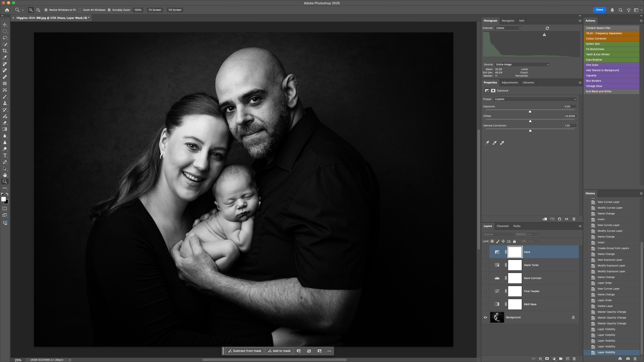Viewport: 644px width, 362px height.
Task: Switch to the Channels tab
Action: click(502, 226)
